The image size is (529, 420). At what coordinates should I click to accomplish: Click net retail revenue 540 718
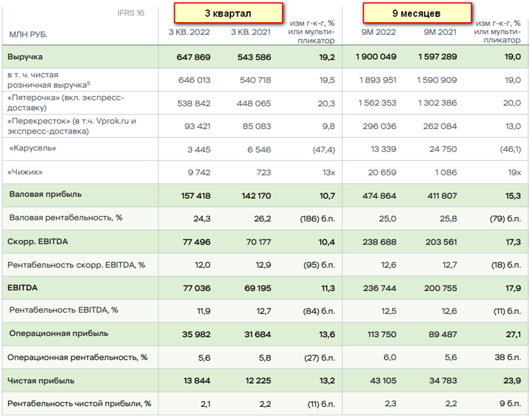tap(255, 80)
